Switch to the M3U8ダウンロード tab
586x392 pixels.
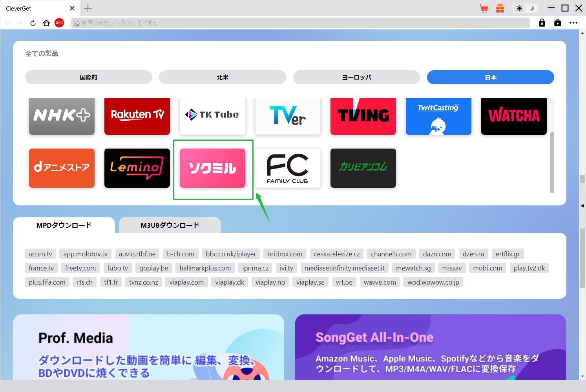170,225
